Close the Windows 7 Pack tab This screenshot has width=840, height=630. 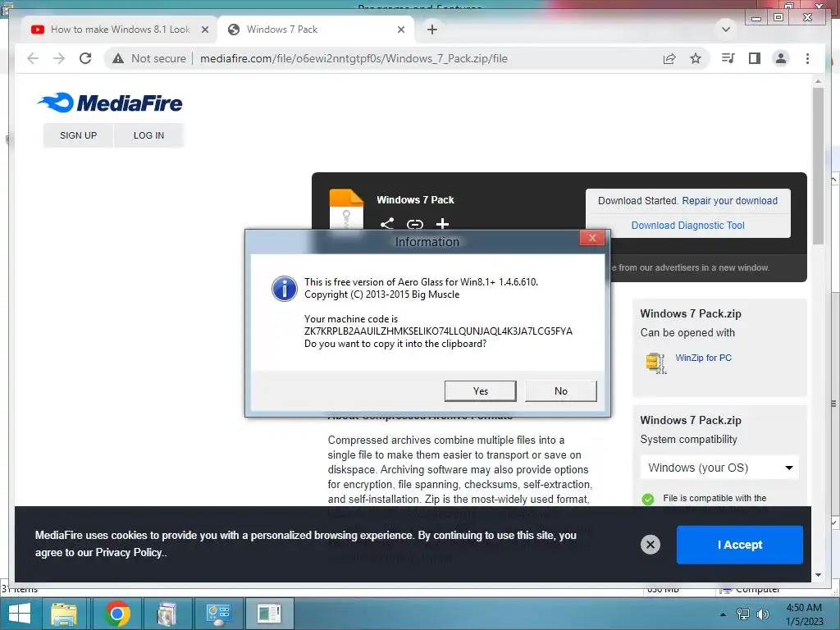400,30
